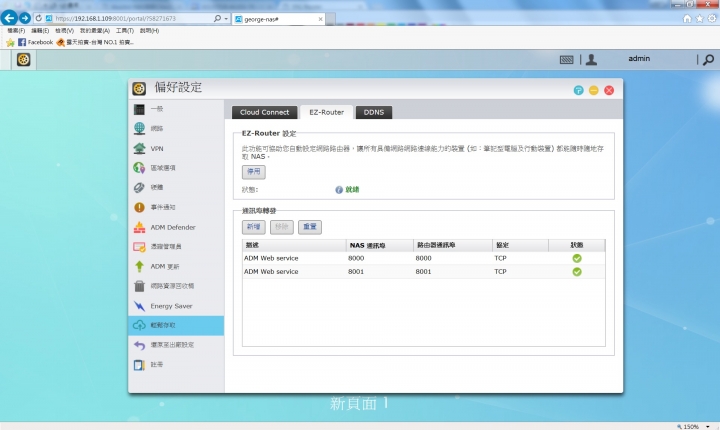Switch to the DDNS tab
The width and height of the screenshot is (720, 430).
pos(374,112)
